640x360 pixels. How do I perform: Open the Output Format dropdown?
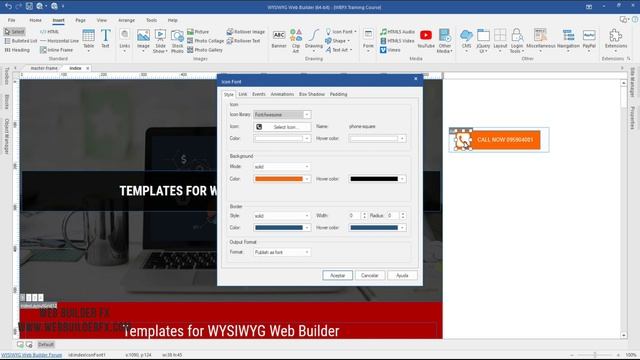pos(307,252)
